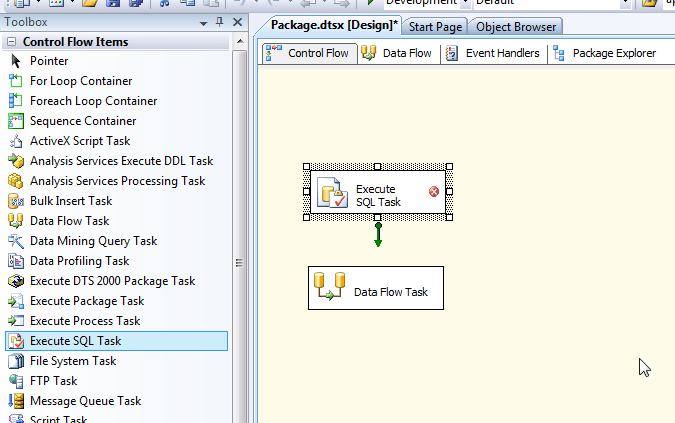Viewport: 675px width, 423px height.
Task: Click highlighted Execute SQL Task in Toolbox
Action: (x=116, y=341)
